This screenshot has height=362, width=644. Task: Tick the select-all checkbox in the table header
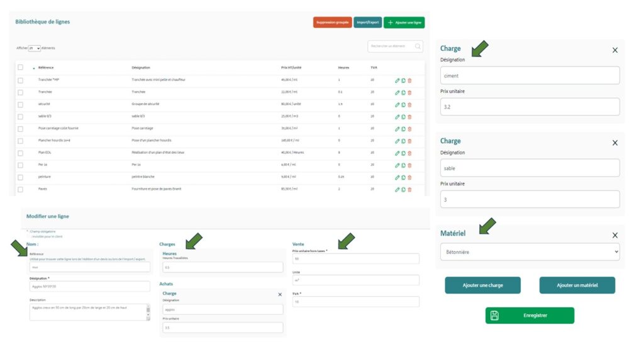pyautogui.click(x=20, y=67)
